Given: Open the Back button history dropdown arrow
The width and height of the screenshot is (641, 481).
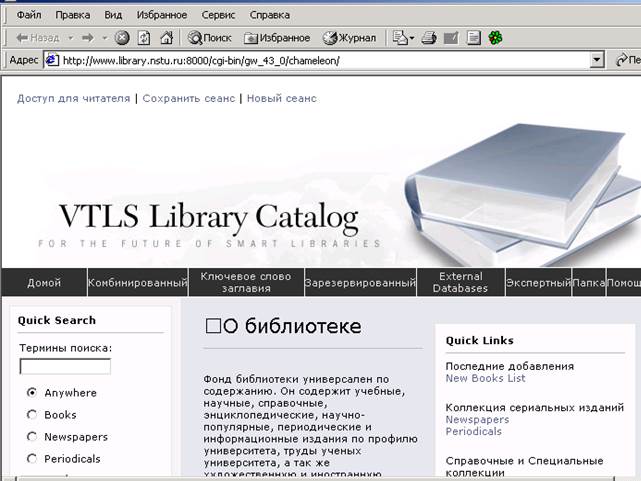Looking at the screenshot, I should click(71, 38).
